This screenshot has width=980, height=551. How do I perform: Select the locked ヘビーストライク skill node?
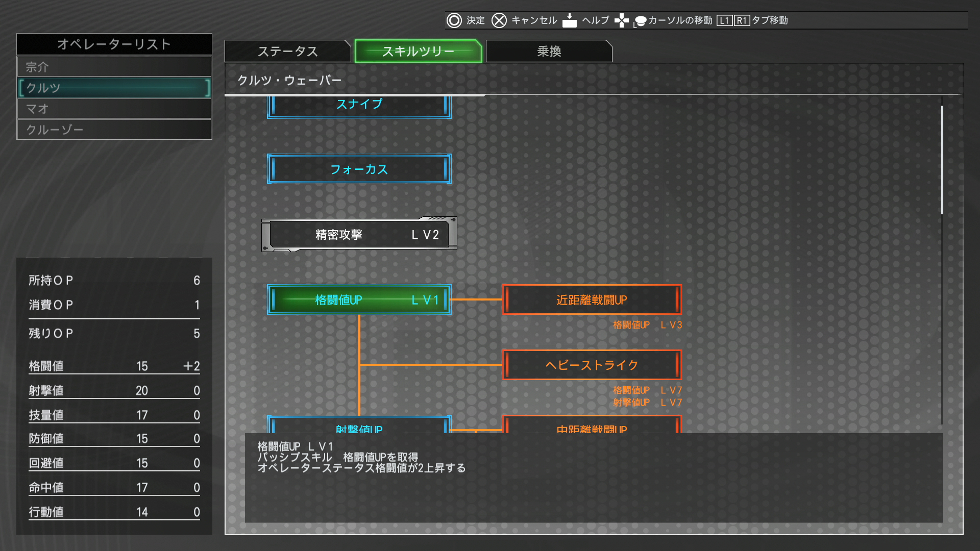(592, 365)
